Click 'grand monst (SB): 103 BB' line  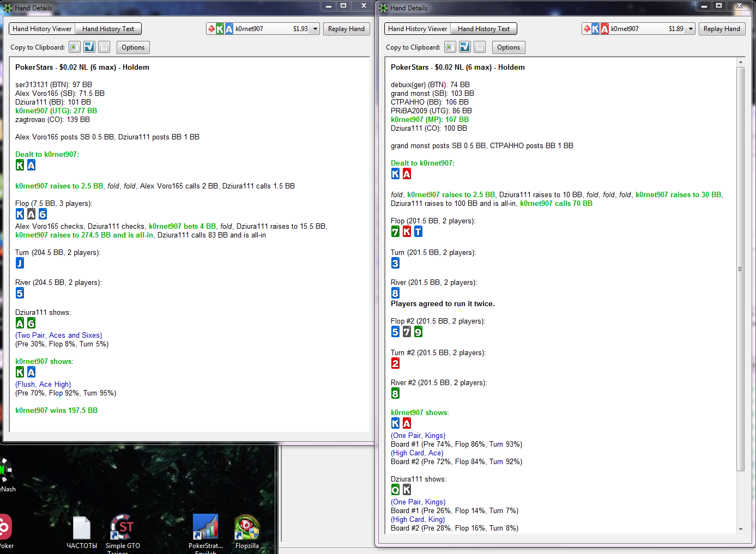432,93
